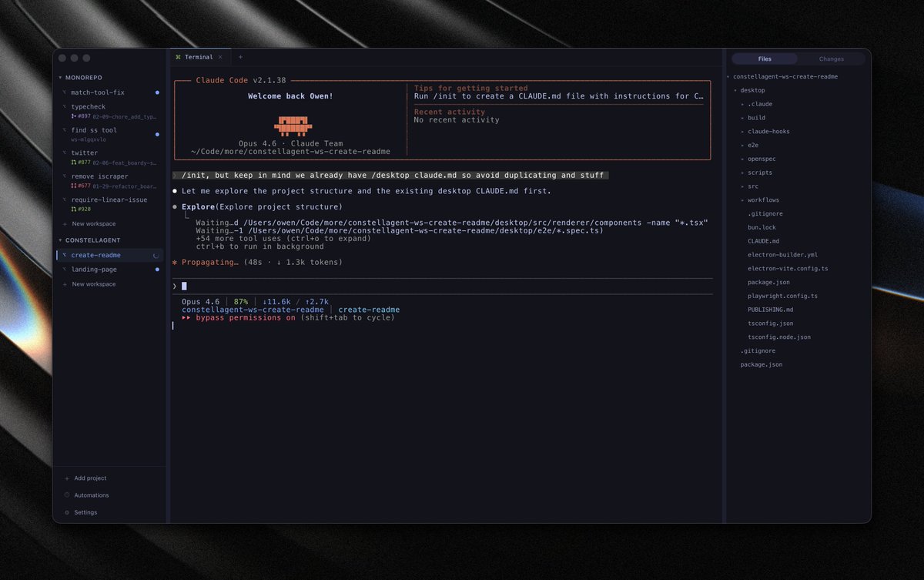
Task: Click the pull request #877 badge
Action: 81,163
